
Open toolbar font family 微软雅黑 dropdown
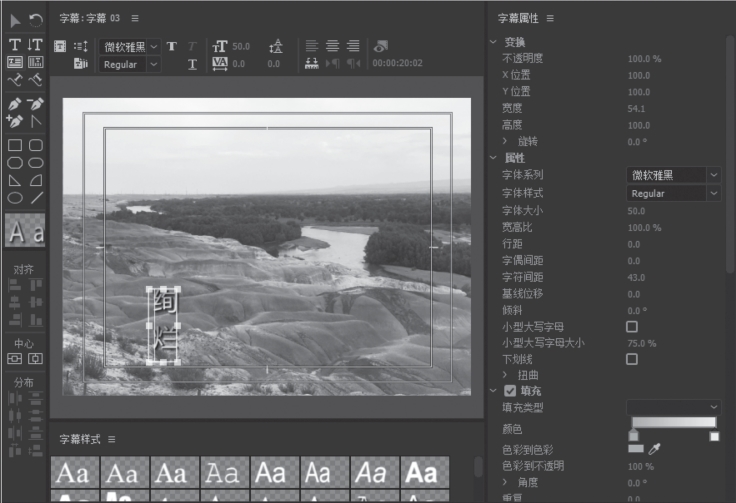tap(130, 47)
